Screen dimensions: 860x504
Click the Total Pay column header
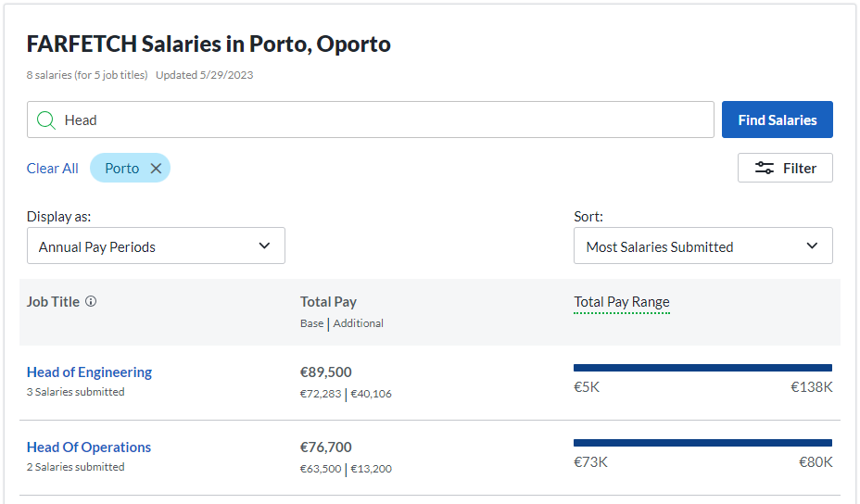click(x=329, y=302)
